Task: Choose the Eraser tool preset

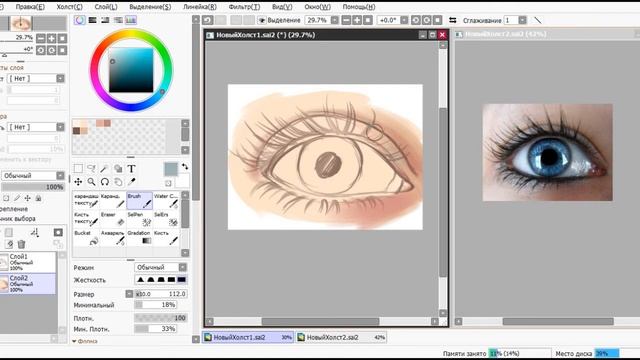Action: tap(113, 219)
